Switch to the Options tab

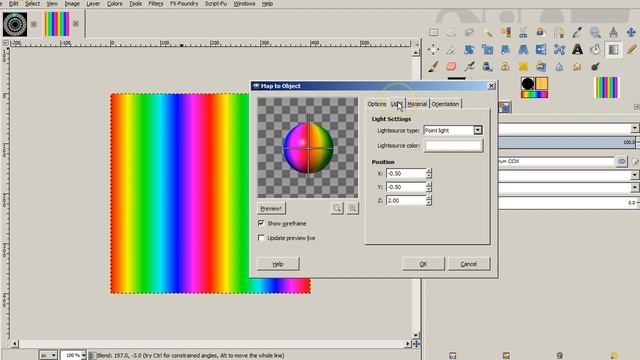376,104
